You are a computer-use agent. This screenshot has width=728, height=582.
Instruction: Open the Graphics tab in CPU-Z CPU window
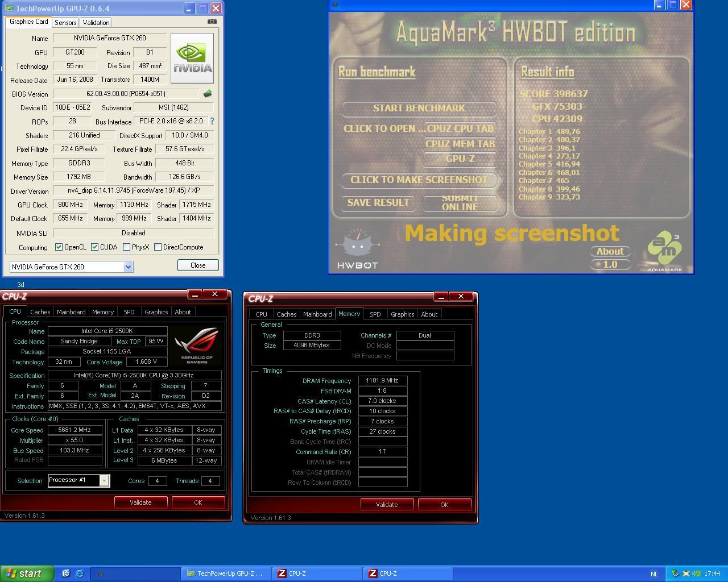[x=156, y=312]
